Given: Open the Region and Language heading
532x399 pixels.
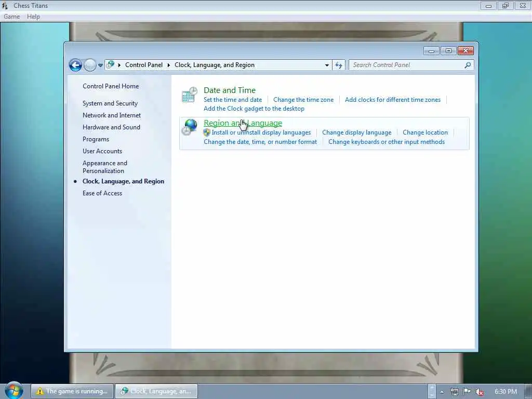Looking at the screenshot, I should [x=243, y=123].
